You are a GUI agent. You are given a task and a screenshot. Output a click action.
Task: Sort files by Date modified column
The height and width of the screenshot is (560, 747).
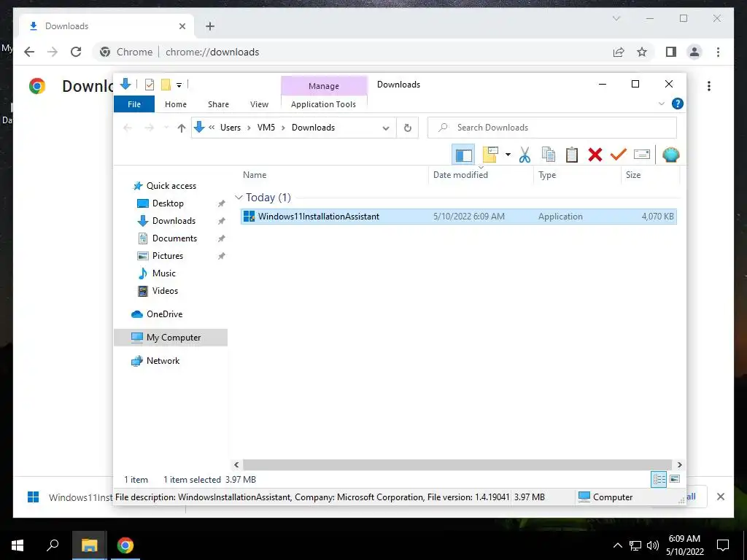(x=460, y=175)
